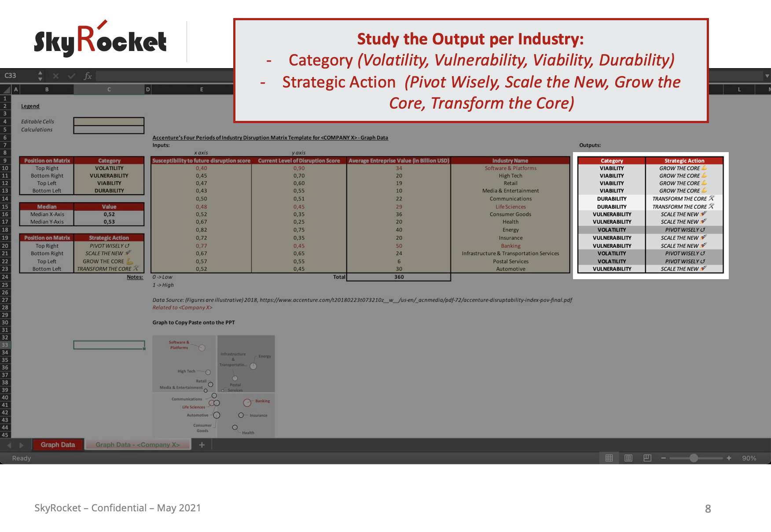The image size is (771, 532).
Task: Cancel cell entry with the X icon
Action: [x=55, y=76]
